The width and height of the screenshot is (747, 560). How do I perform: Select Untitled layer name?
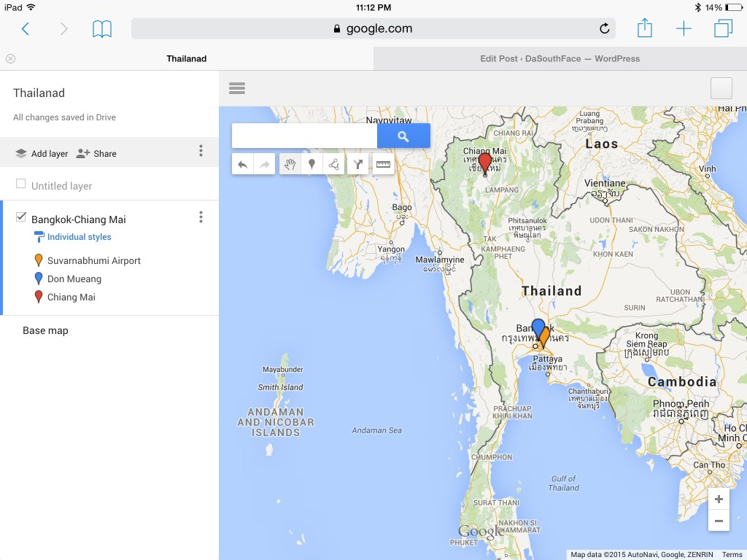coord(61,186)
